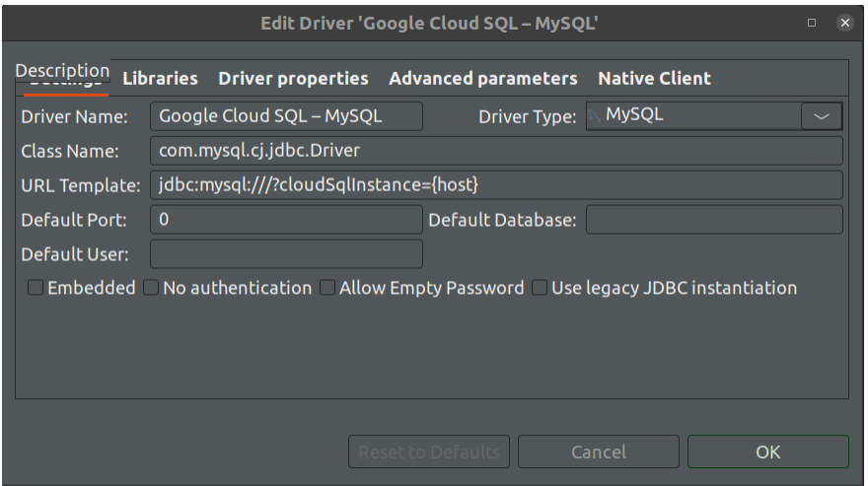Click the Default Port input field

pos(286,220)
